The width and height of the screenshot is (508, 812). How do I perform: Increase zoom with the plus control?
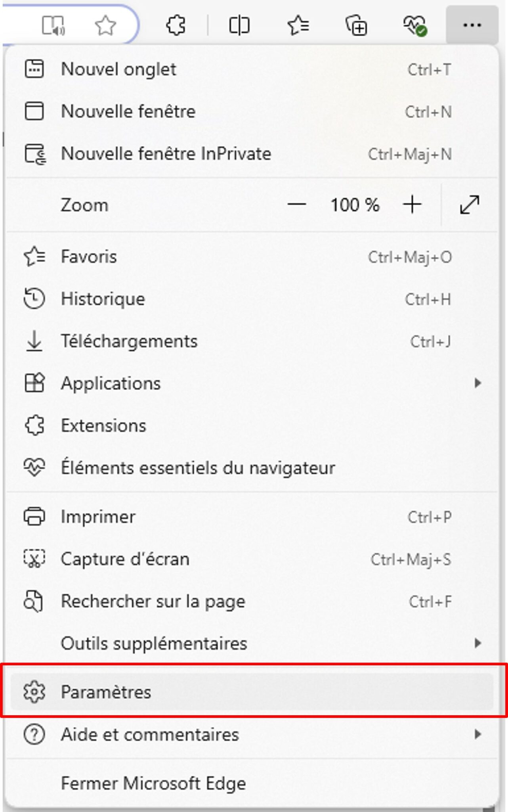413,205
